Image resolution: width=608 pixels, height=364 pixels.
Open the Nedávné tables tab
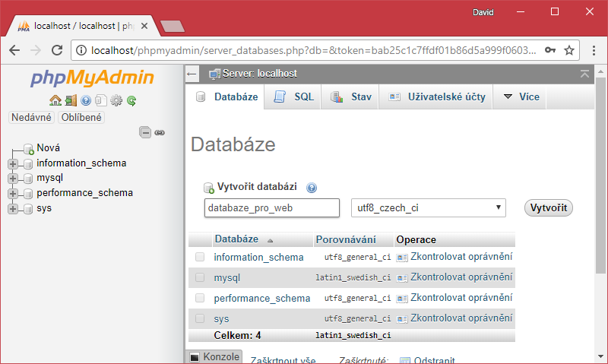click(x=31, y=118)
